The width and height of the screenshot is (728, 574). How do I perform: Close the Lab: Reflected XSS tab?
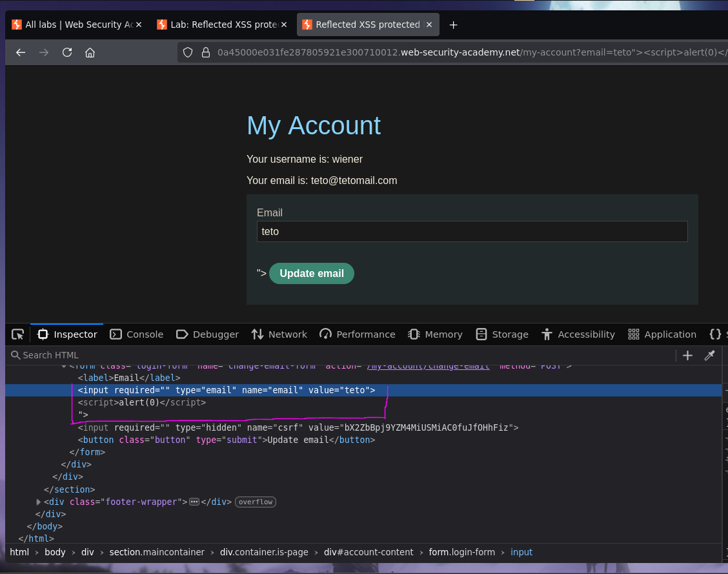click(284, 25)
